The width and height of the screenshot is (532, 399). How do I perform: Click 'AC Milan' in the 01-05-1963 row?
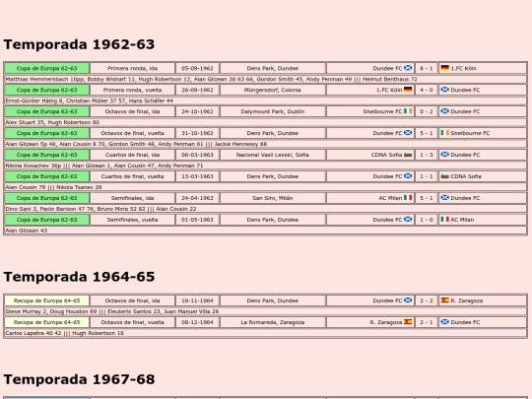click(462, 220)
